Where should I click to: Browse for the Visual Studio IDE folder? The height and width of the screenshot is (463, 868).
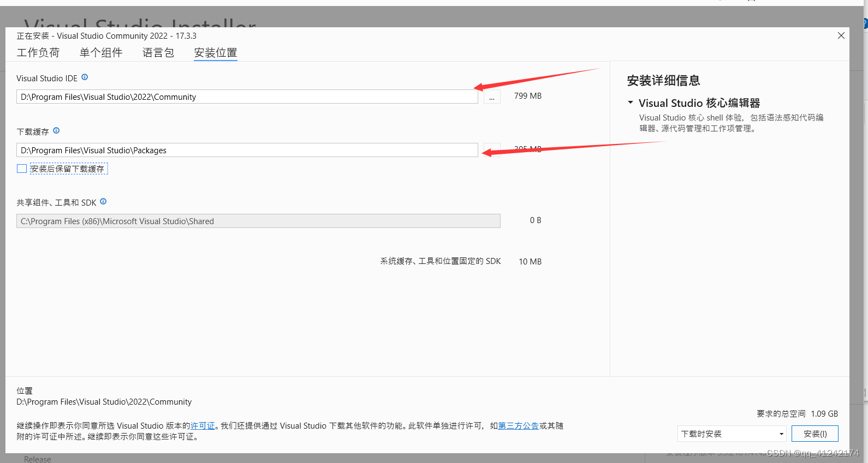click(x=492, y=97)
